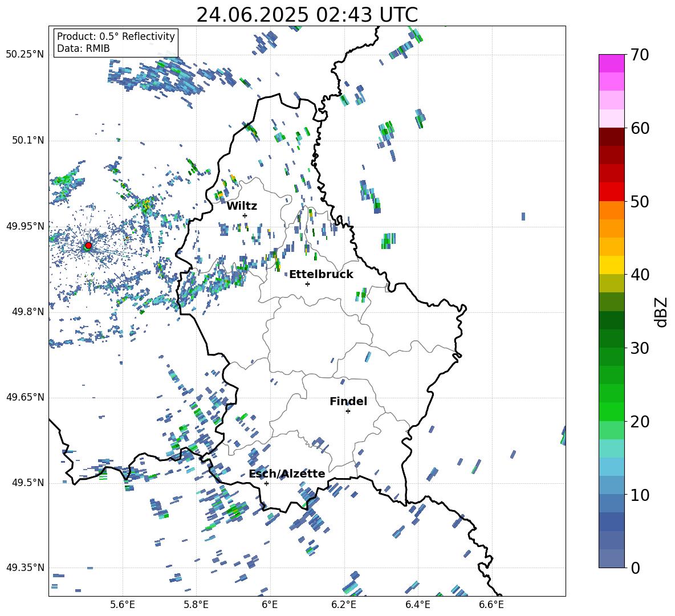Click the 20 colorbar tick label

(x=640, y=422)
